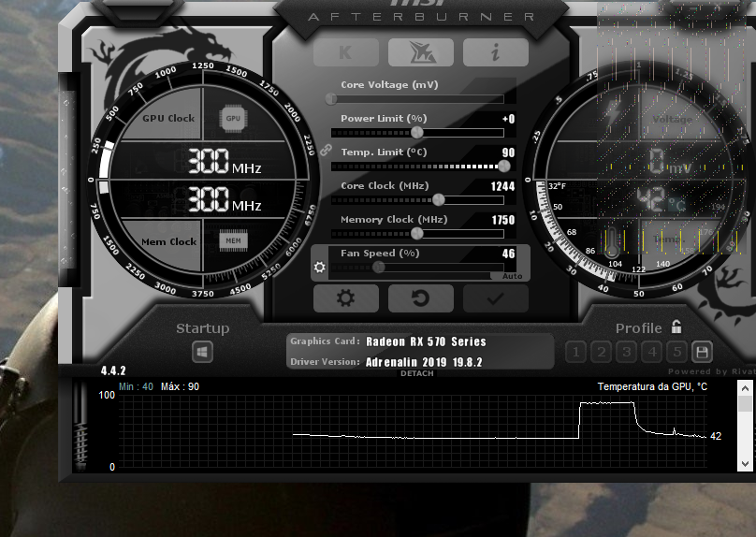Viewport: 756px width, 537px height.
Task: Click the Temperatura da GPU graph title
Action: point(652,386)
